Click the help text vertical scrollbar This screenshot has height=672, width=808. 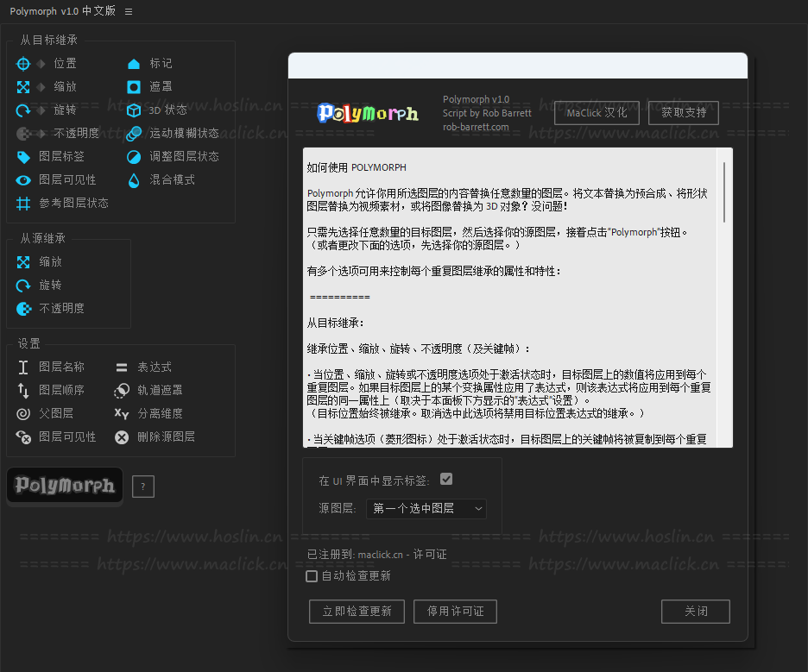[724, 192]
